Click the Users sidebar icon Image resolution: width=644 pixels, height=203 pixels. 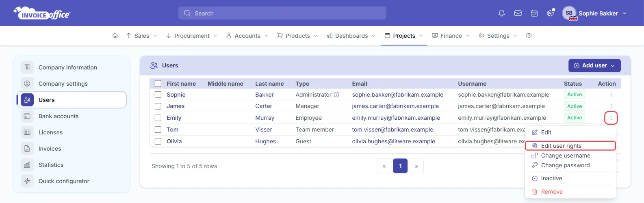(x=27, y=100)
